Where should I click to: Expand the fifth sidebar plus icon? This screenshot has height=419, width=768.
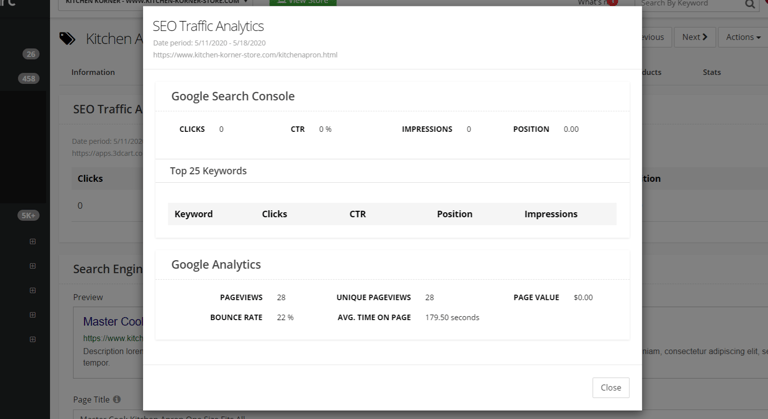32,339
